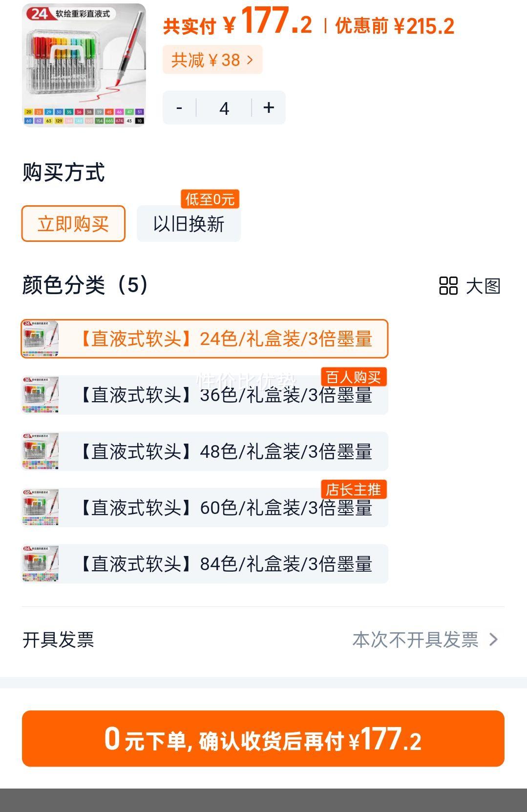
Task: Click the 36色 option thumbnail icon
Action: coord(41,395)
